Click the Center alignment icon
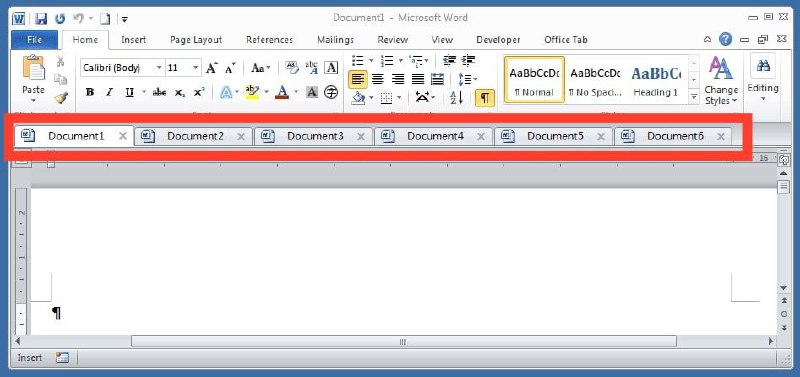The image size is (800, 377). (x=378, y=79)
